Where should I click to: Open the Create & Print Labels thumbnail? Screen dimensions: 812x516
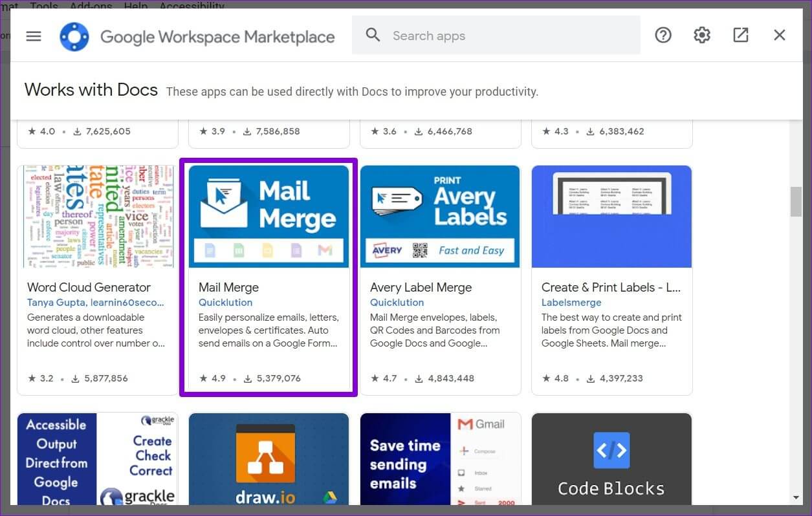tap(611, 216)
